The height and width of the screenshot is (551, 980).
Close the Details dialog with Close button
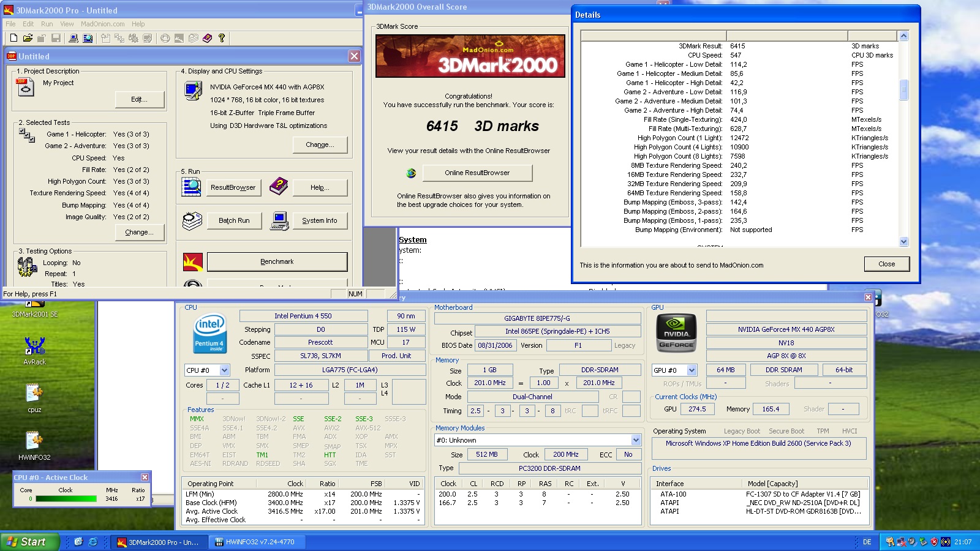tap(886, 264)
